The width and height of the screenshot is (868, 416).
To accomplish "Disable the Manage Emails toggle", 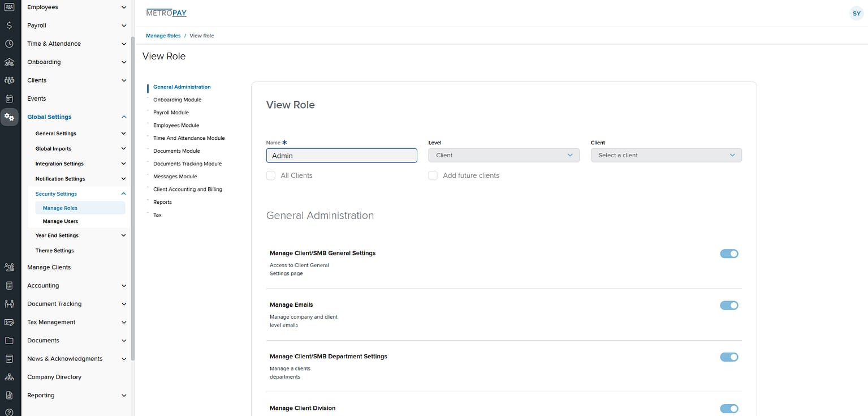I will pyautogui.click(x=729, y=305).
